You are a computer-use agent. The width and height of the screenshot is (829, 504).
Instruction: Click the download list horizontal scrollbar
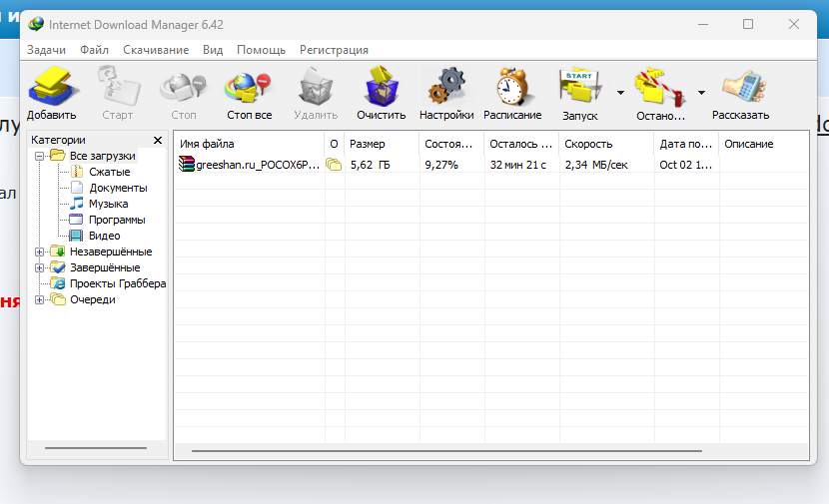point(446,451)
